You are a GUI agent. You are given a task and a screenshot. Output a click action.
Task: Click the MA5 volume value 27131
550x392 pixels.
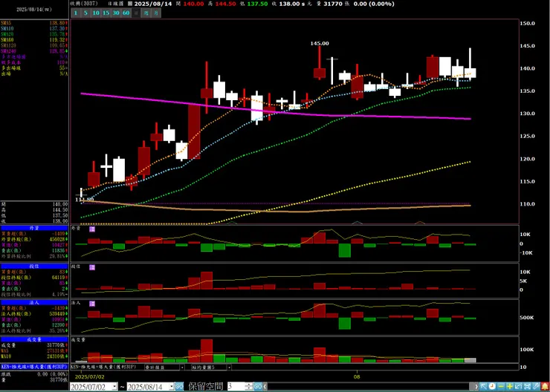[x=58, y=350]
